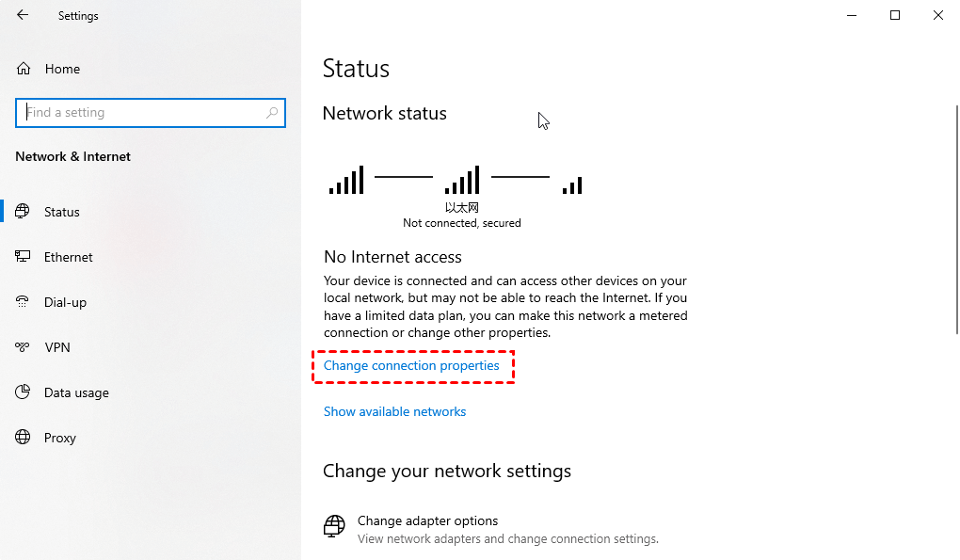Screen dimensions: 960x560
Task: Click the Proxy globe icon
Action: click(23, 437)
